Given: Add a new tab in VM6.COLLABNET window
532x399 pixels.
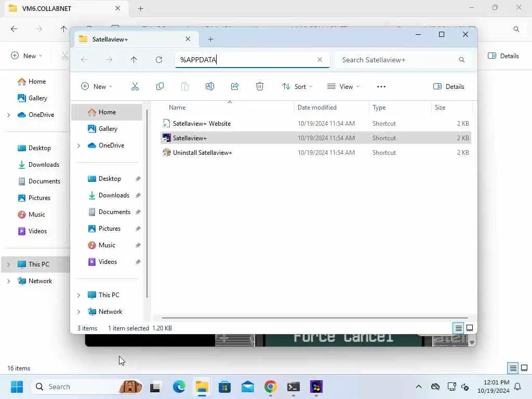Looking at the screenshot, I should tap(140, 9).
